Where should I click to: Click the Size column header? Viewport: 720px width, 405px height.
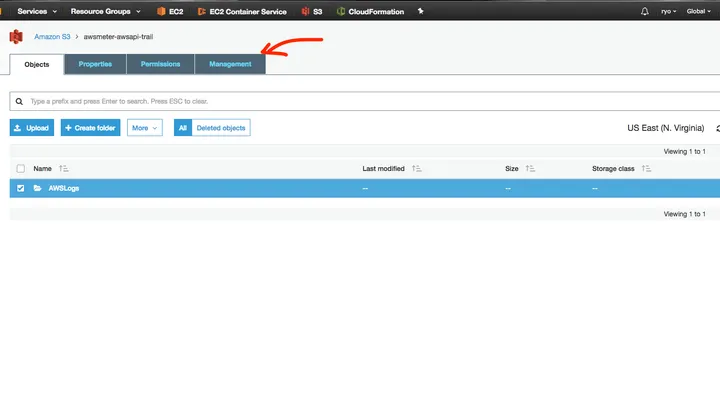[512, 169]
